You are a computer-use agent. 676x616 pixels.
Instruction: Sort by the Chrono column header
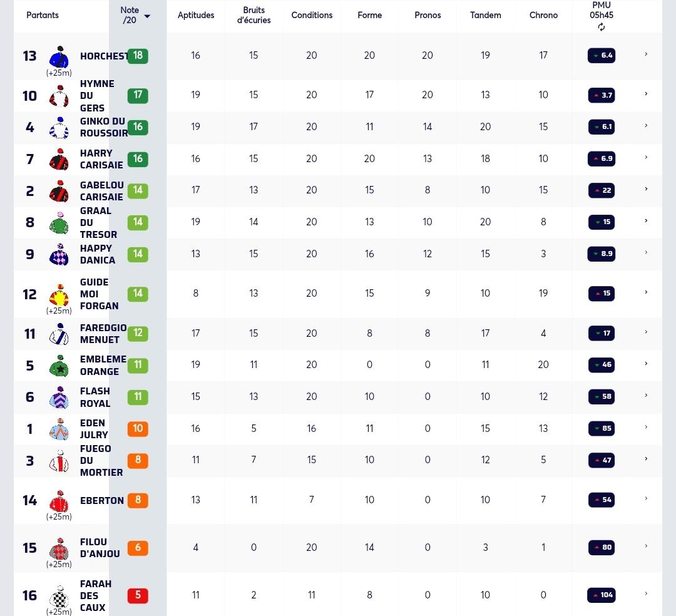(x=543, y=15)
